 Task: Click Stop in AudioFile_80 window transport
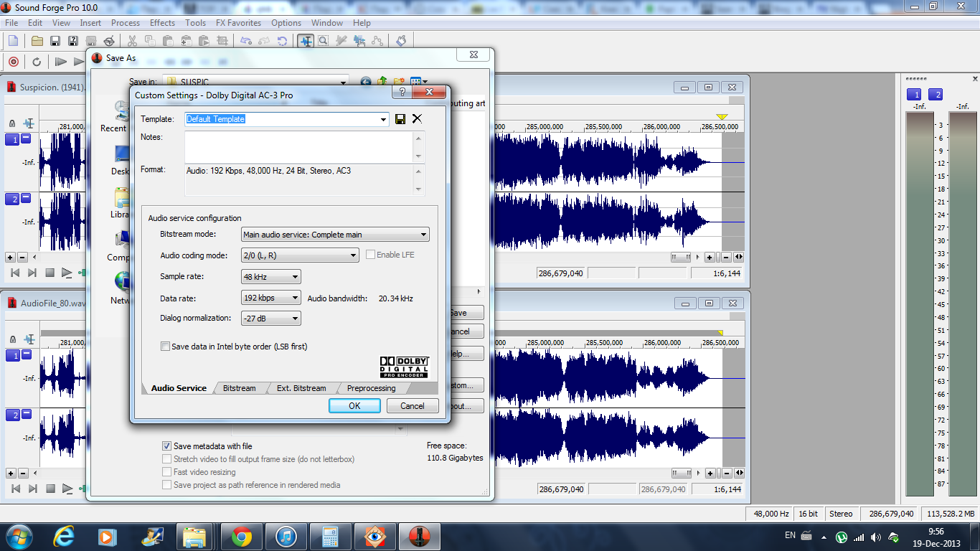coord(50,489)
